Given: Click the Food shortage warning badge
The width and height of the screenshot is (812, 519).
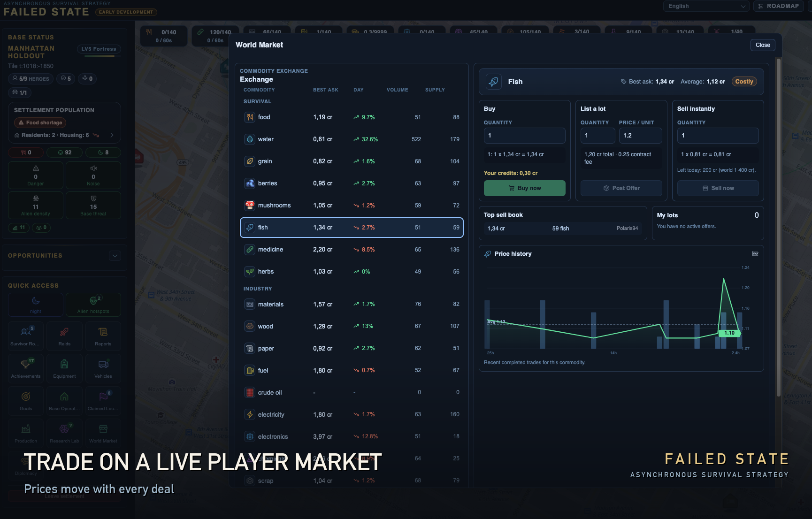Looking at the screenshot, I should click(40, 122).
